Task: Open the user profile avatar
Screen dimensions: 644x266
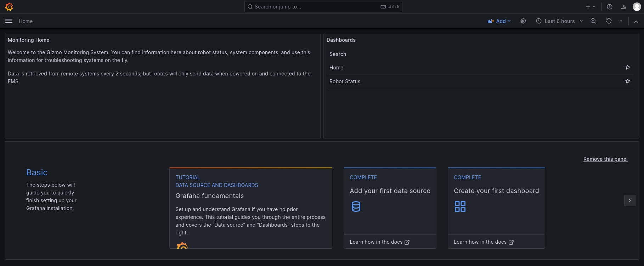Action: click(x=637, y=7)
